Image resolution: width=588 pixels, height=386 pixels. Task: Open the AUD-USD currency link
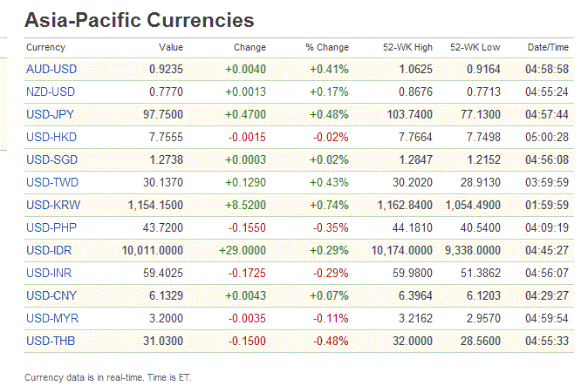coord(50,69)
